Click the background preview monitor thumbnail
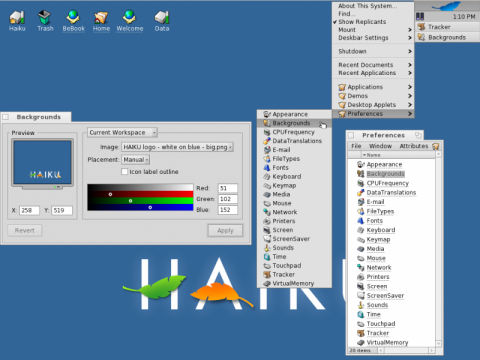 point(42,164)
